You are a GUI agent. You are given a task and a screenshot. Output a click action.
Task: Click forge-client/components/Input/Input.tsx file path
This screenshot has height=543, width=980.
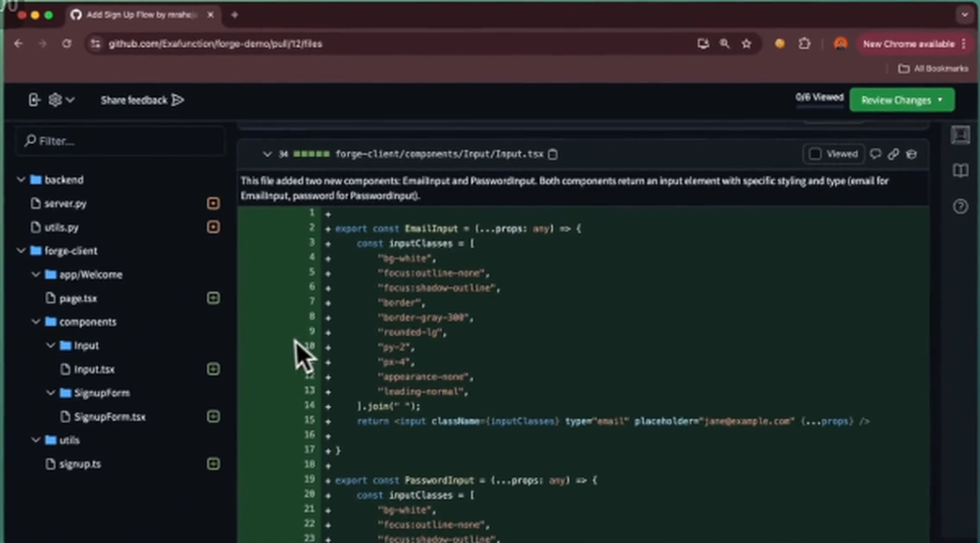pyautogui.click(x=439, y=154)
